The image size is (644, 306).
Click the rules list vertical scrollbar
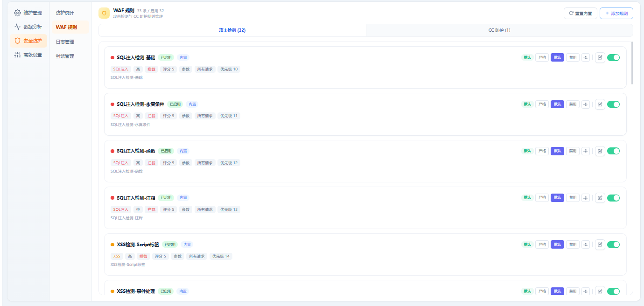click(632, 63)
